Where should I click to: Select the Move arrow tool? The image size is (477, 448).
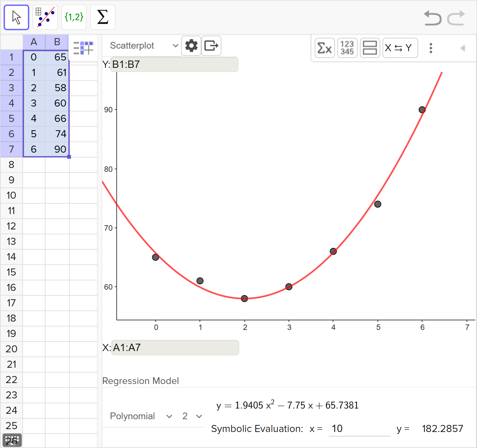pos(16,17)
